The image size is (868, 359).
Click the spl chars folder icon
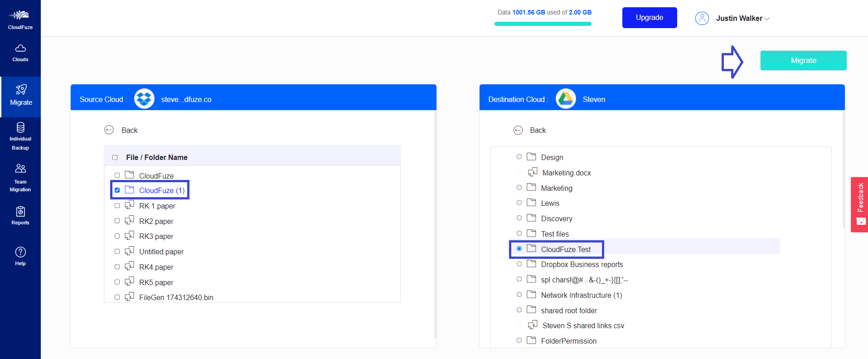tap(531, 279)
